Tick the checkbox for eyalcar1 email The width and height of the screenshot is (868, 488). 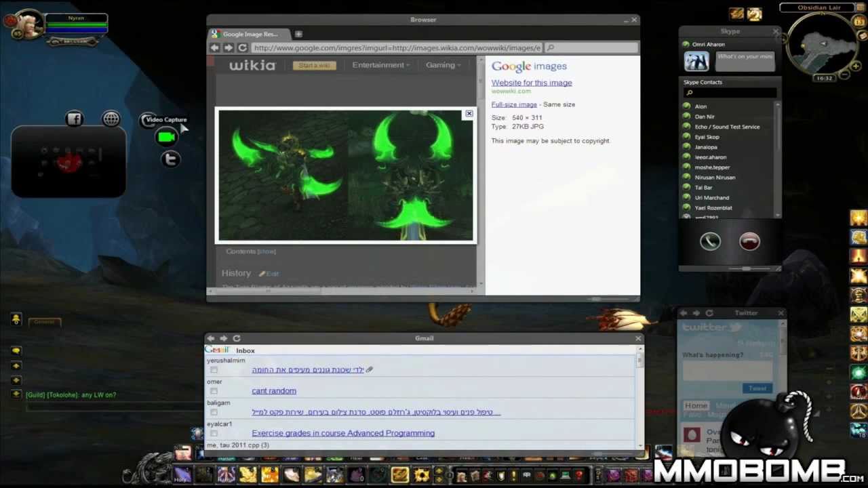(x=214, y=433)
